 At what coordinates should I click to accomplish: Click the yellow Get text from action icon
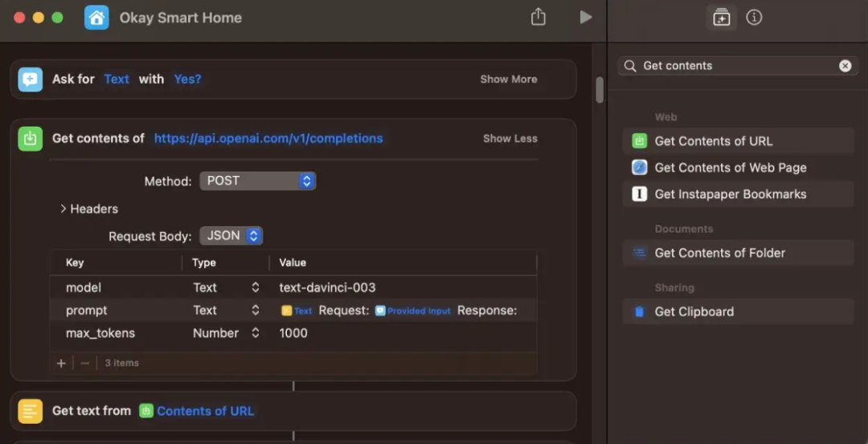(x=30, y=411)
